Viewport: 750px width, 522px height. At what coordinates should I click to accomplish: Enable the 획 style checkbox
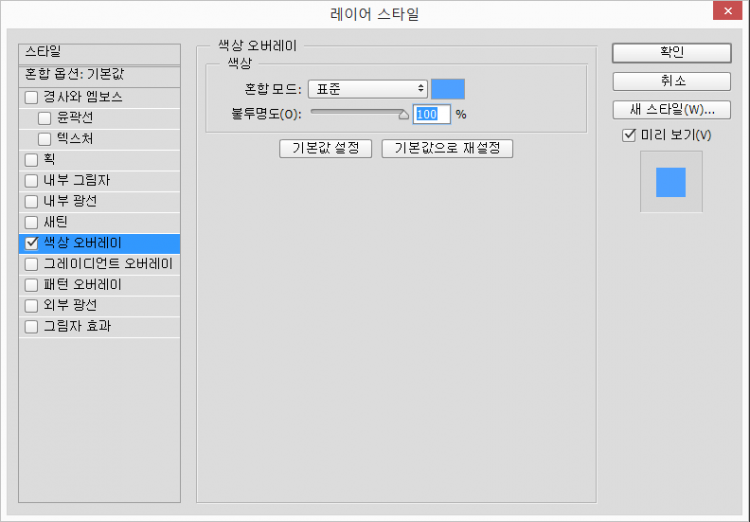click(32, 159)
